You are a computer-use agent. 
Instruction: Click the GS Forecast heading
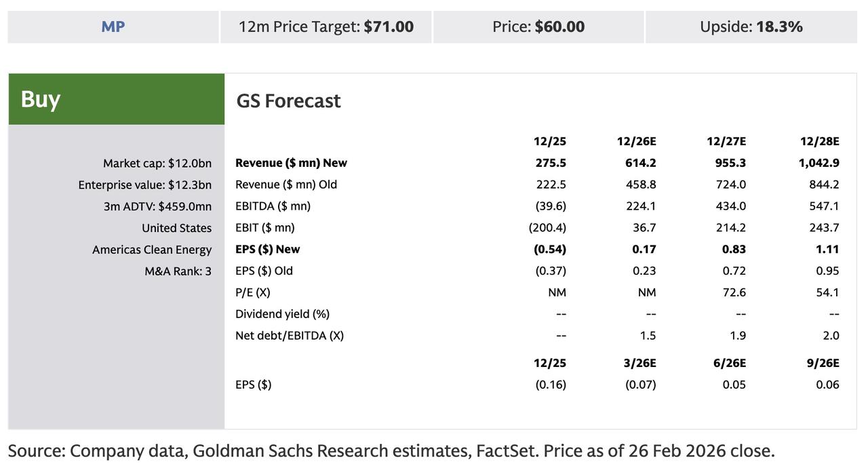288,100
